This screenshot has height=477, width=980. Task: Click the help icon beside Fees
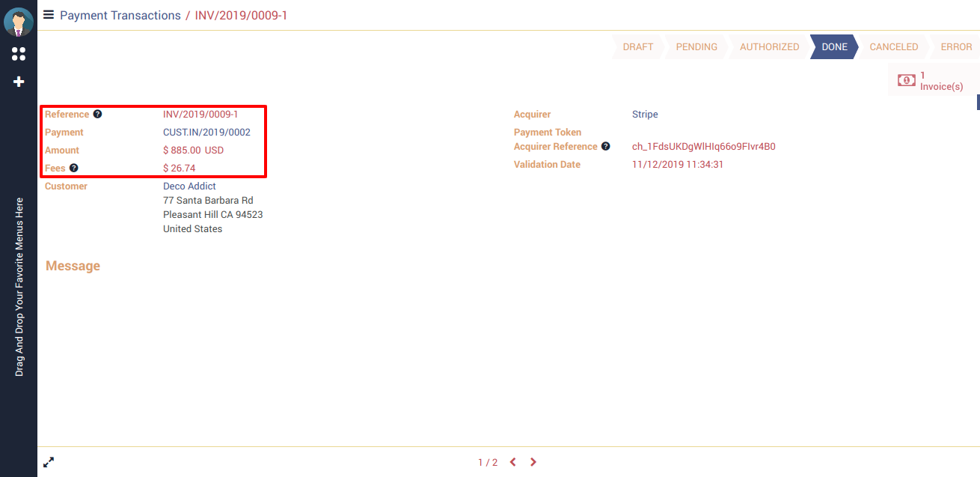pyautogui.click(x=74, y=168)
